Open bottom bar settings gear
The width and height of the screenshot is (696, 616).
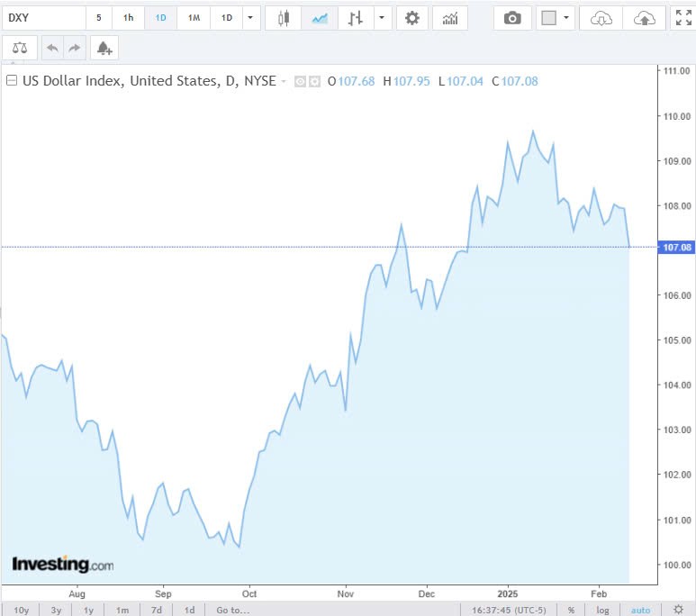click(678, 610)
